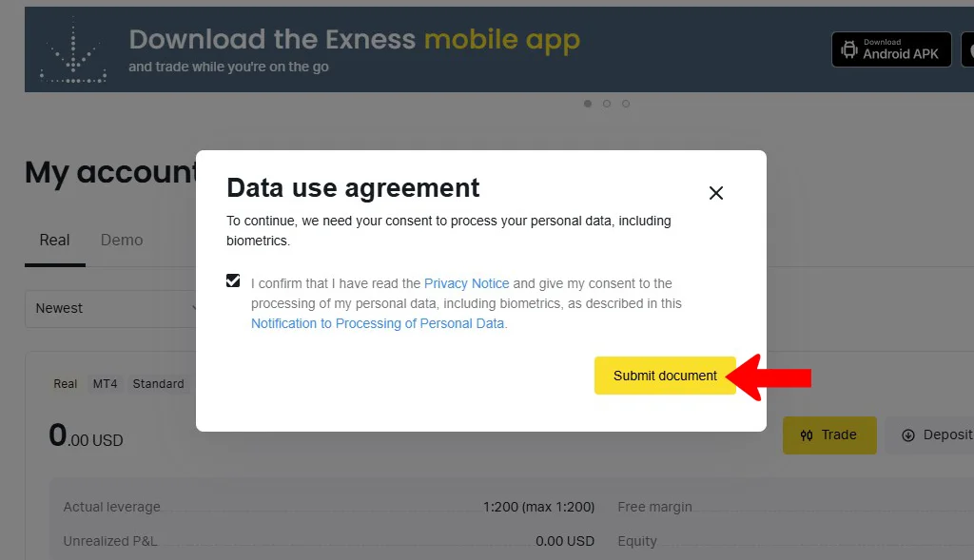Viewport: 974px width, 560px height.
Task: Click the partially visible download button at far right
Action: pos(968,48)
